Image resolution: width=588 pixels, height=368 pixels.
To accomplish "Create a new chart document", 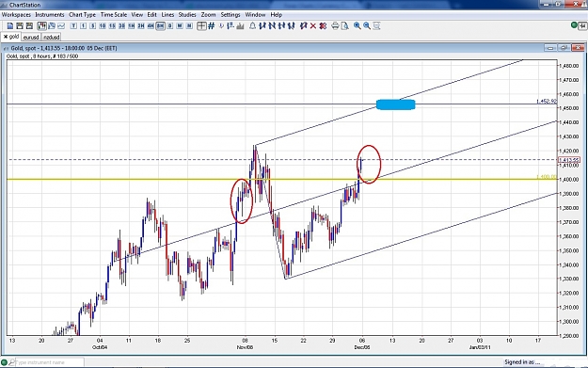I will 10,26.
